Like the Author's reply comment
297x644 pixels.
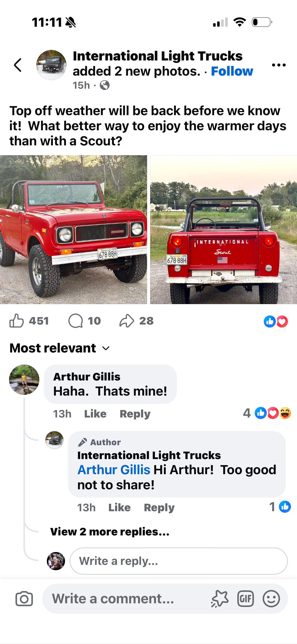click(119, 508)
